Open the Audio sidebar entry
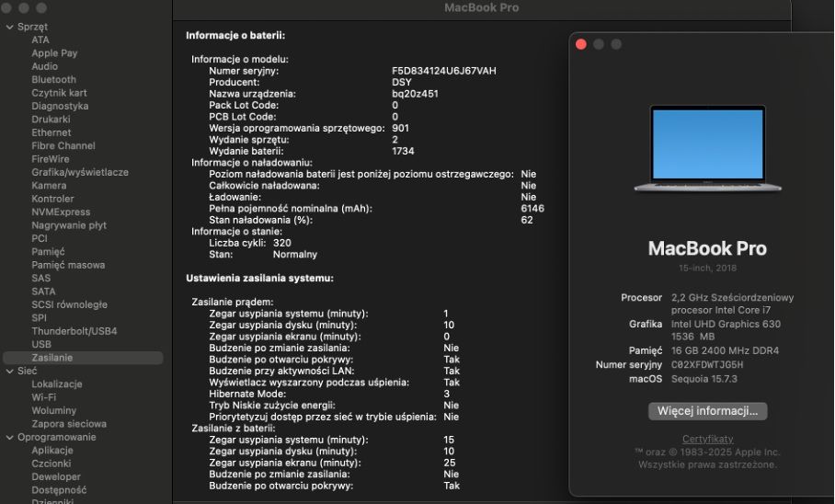The width and height of the screenshot is (835, 504). [45, 66]
